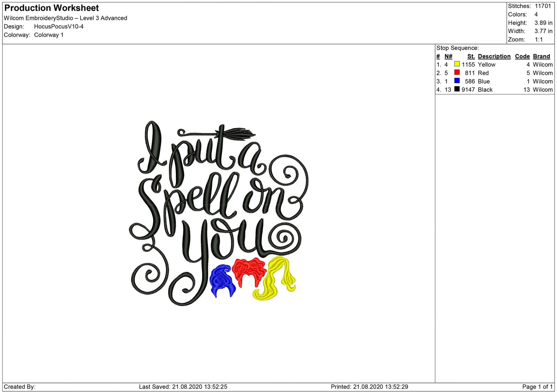Viewport: 557px width, 392px height.
Task: Click the 'Yellow' description in row 1
Action: 486,65
